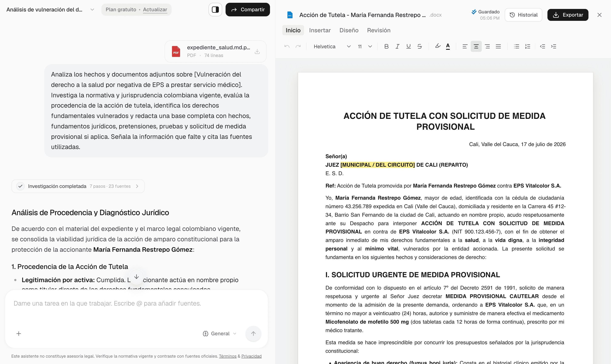This screenshot has width=611, height=364.
Task: Click the Compartir share button
Action: [248, 10]
